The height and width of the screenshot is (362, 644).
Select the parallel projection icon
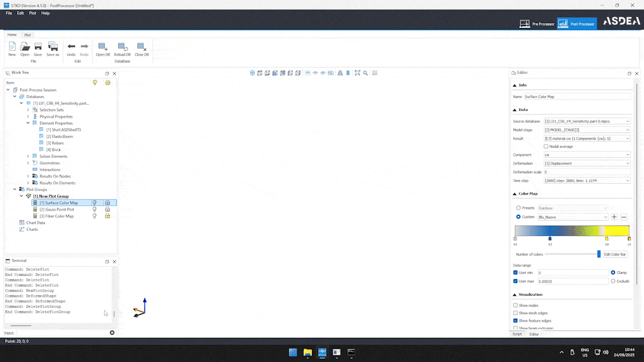pos(348,73)
